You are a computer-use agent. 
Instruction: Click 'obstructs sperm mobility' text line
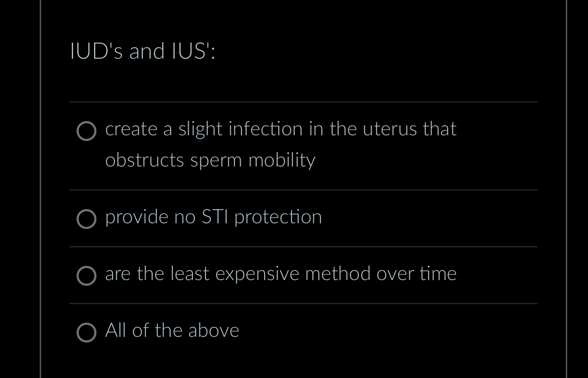coord(210,160)
